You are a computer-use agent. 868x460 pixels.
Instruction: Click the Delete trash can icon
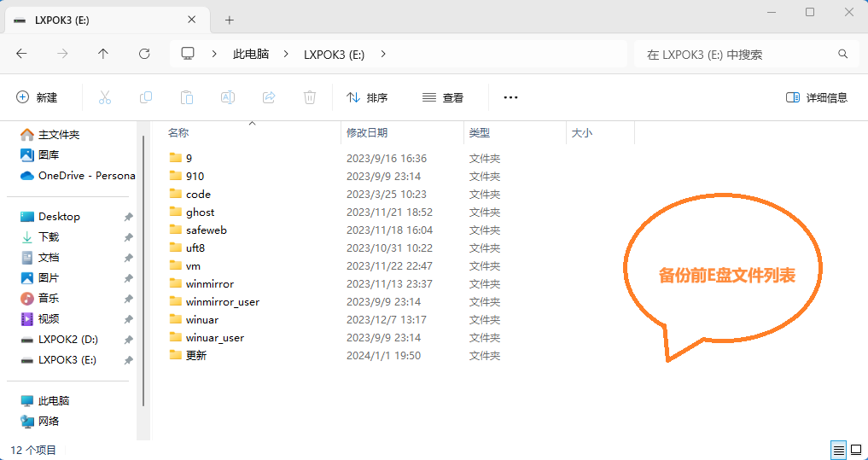point(310,97)
